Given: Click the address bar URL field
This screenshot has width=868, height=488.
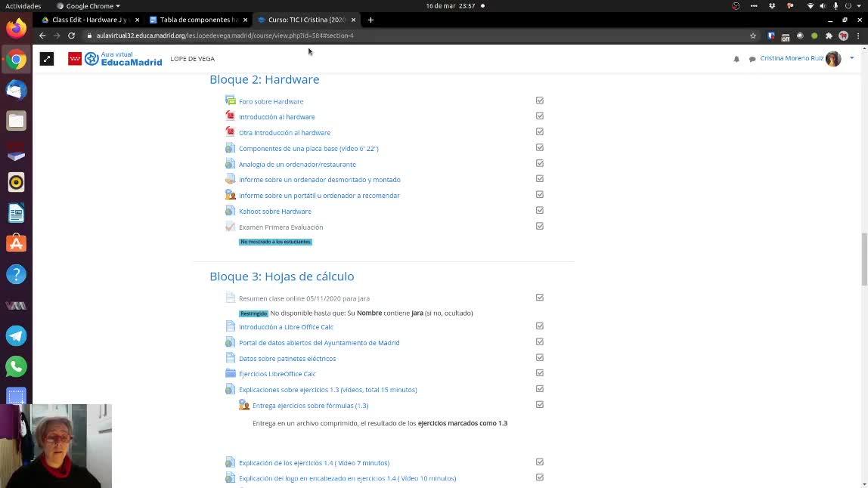Looking at the screenshot, I should pos(415,36).
